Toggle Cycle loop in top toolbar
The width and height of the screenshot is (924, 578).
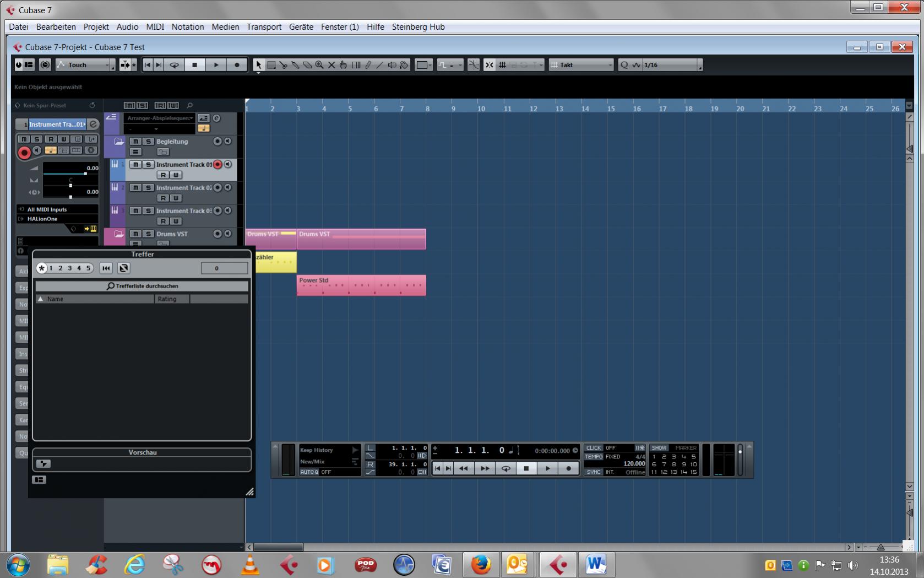[174, 65]
